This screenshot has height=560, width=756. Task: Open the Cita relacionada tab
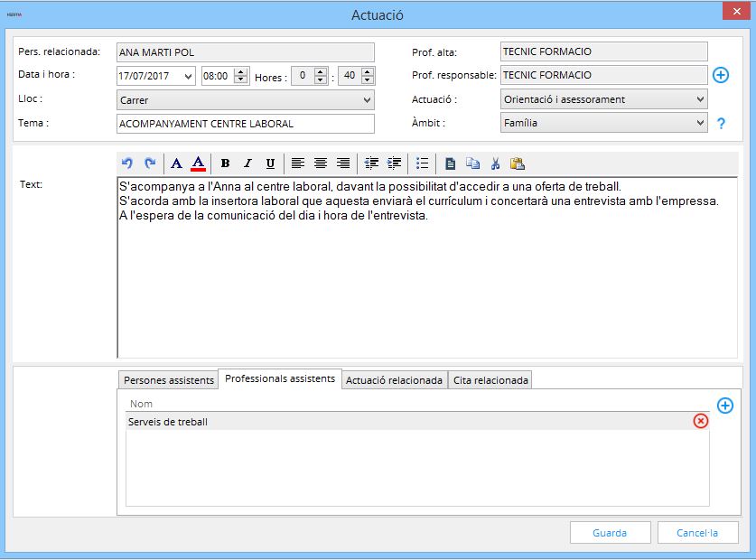[490, 380]
